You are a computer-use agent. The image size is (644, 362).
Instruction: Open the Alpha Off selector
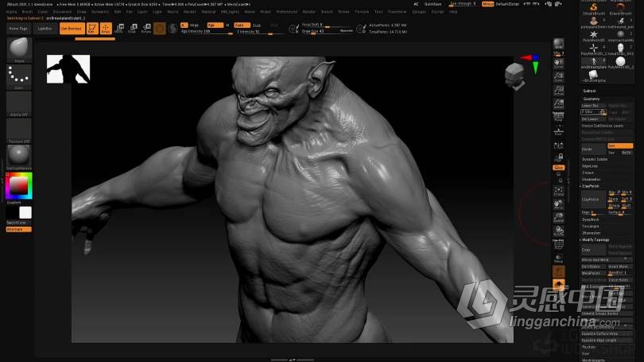[x=19, y=103]
